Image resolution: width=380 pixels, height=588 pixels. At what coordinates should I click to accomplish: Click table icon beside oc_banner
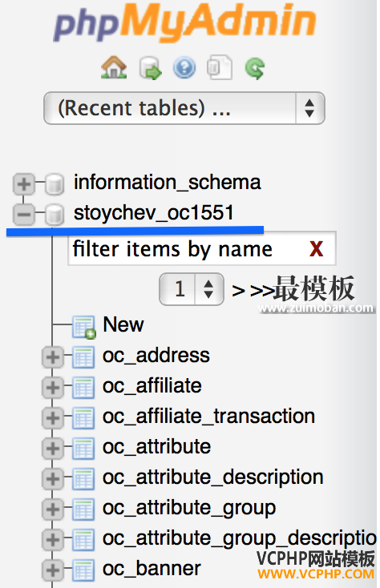[x=83, y=570]
